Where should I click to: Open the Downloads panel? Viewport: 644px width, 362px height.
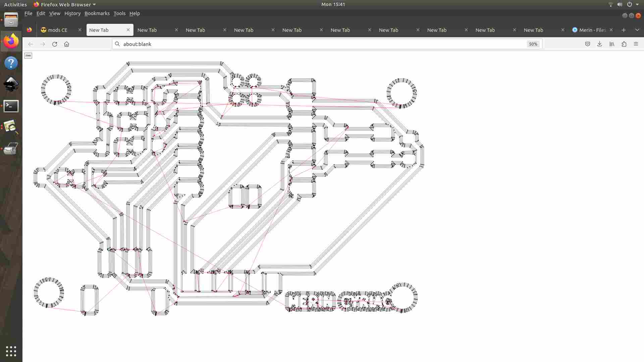tap(599, 44)
